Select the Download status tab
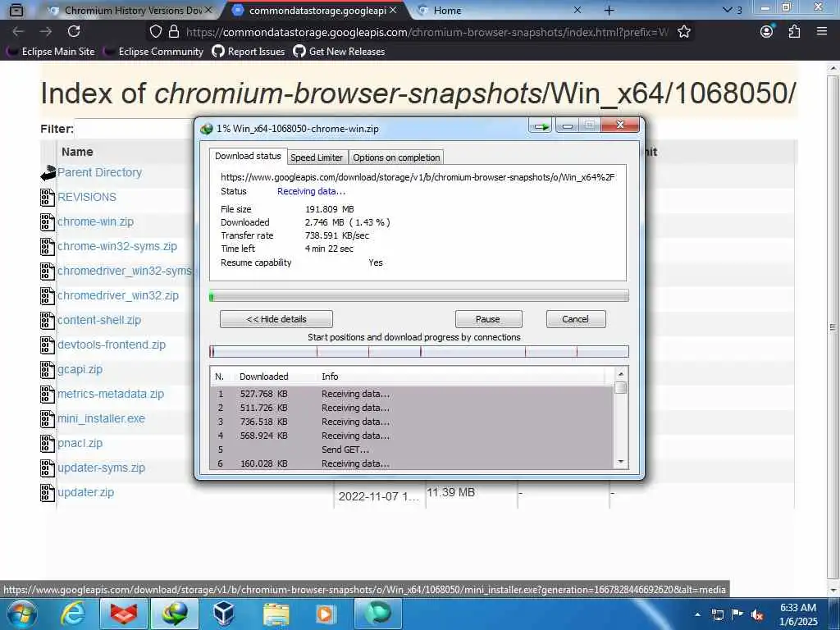 point(248,156)
